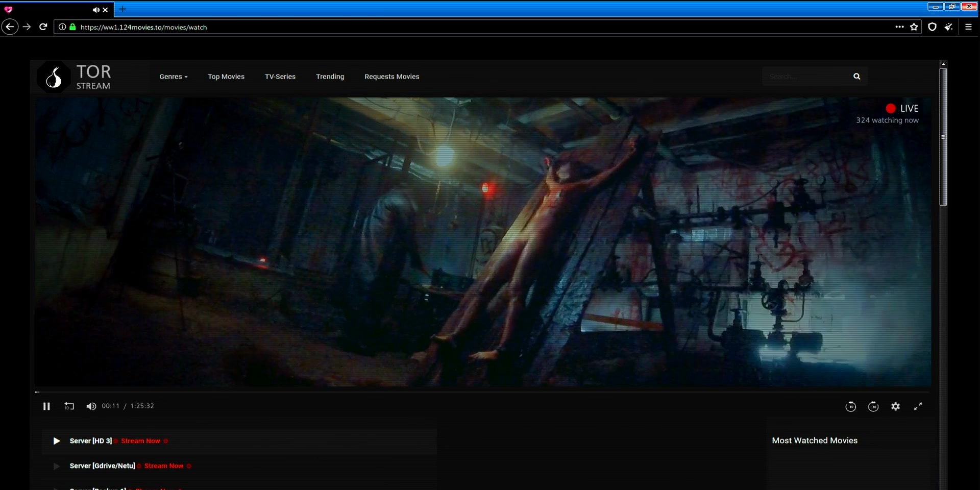Rewind 10 seconds using right-side control
980x490 pixels.
point(850,406)
